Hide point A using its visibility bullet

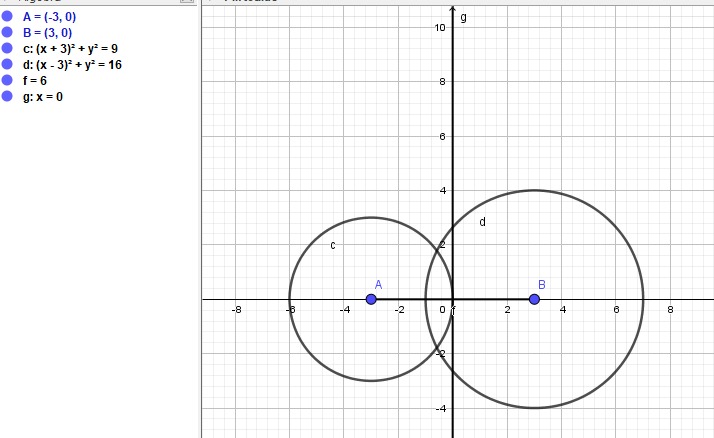7,17
